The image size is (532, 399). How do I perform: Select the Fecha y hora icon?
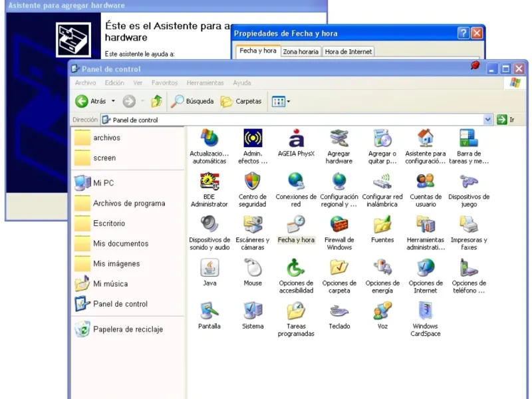pyautogui.click(x=296, y=229)
